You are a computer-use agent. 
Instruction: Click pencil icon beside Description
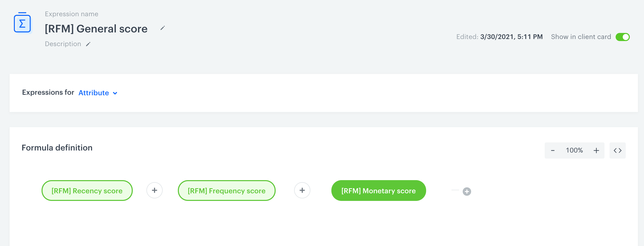pyautogui.click(x=88, y=44)
